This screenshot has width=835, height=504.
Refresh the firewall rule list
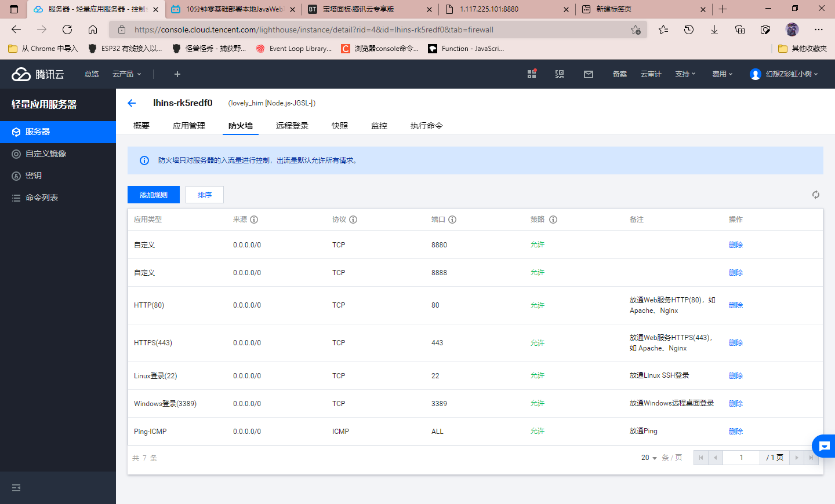pos(816,195)
